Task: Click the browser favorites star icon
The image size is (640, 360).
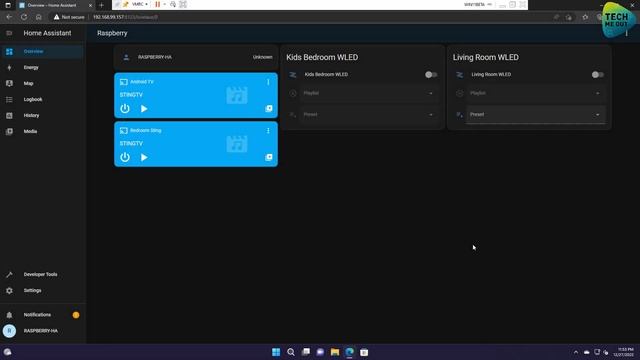Action: point(585,17)
